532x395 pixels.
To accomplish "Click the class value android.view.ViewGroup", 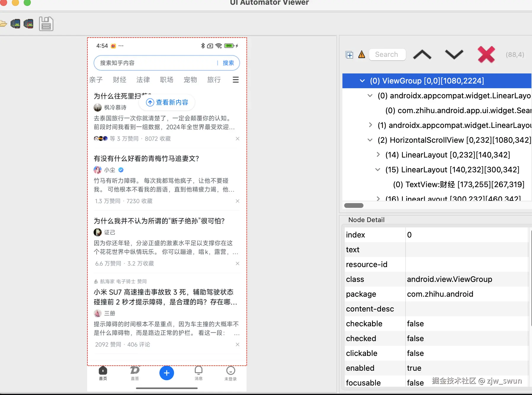I will click(x=449, y=279).
